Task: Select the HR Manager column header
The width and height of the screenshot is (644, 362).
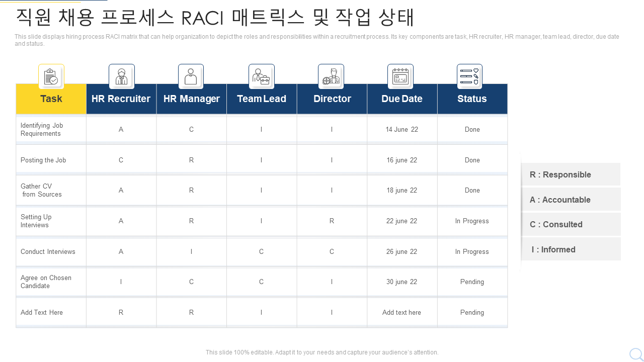Action: click(192, 99)
